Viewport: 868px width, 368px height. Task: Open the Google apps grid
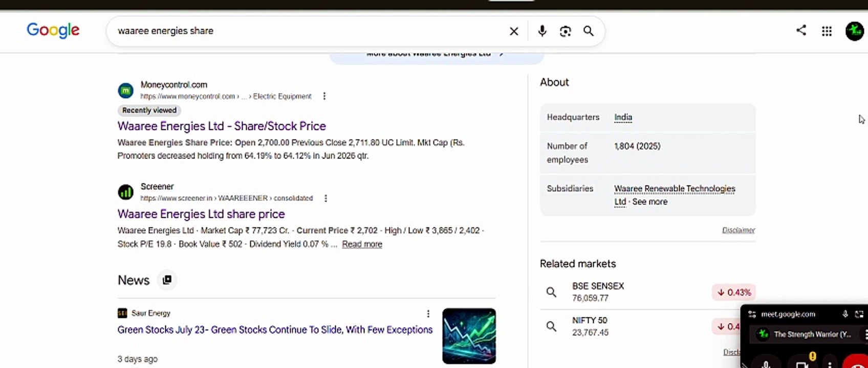[827, 31]
